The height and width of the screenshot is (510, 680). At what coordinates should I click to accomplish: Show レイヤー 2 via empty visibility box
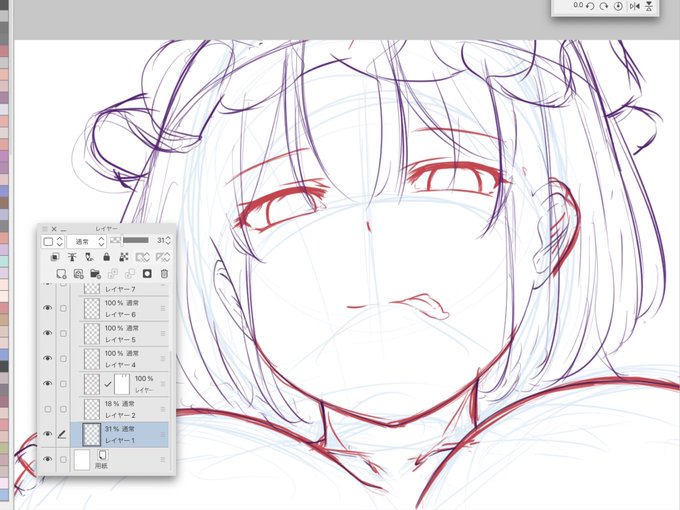pos(48,409)
